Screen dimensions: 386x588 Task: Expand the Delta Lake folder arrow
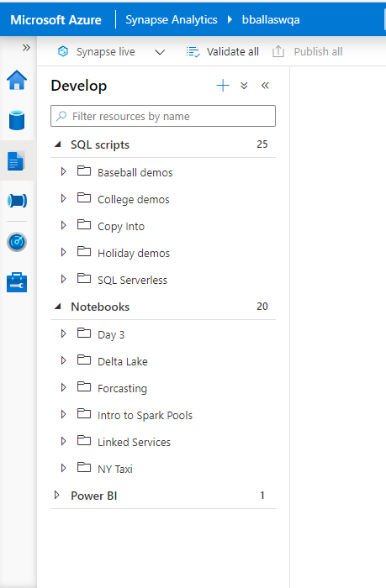pos(63,360)
